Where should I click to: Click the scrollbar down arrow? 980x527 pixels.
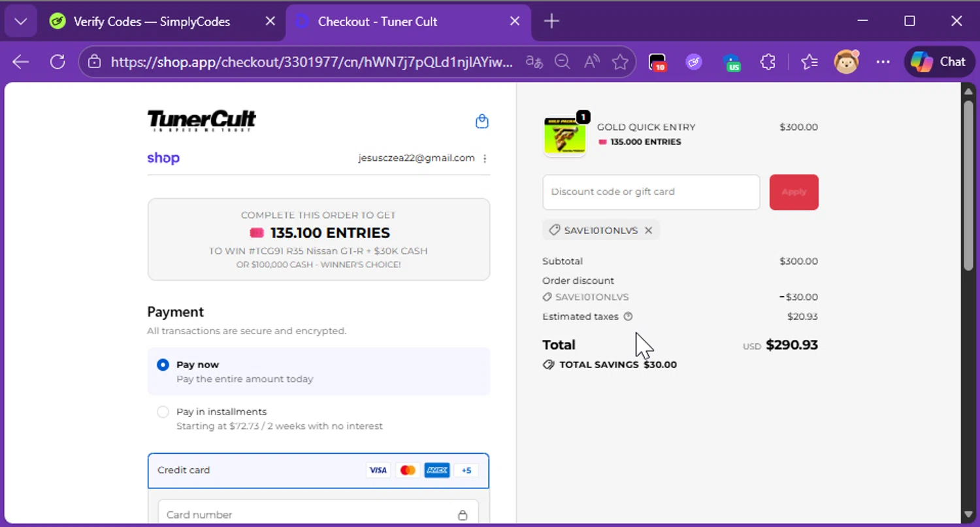(x=968, y=515)
